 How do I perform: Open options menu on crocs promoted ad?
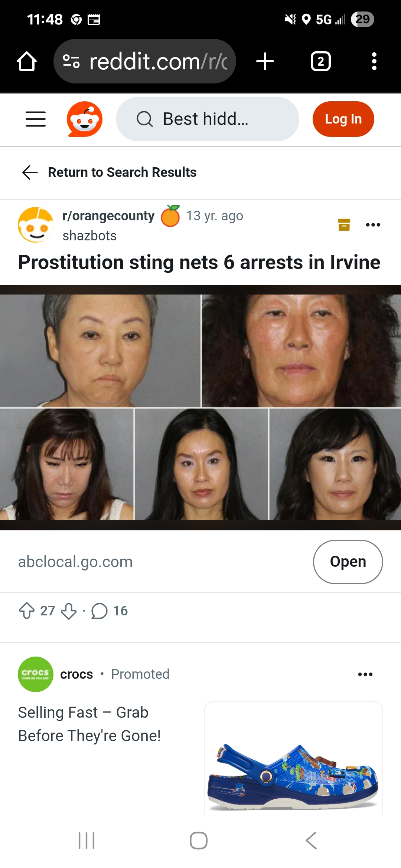click(x=365, y=674)
